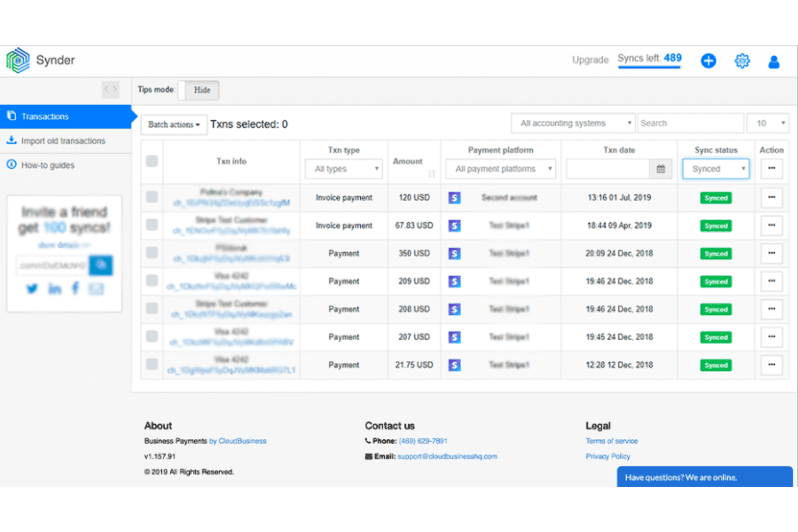
Task: Click the calendar icon in Txn date
Action: point(661,169)
